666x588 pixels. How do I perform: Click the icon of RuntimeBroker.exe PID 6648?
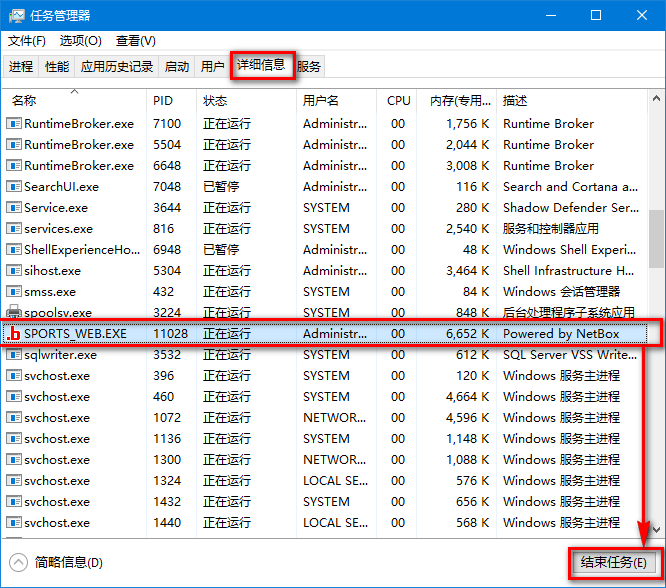point(14,166)
